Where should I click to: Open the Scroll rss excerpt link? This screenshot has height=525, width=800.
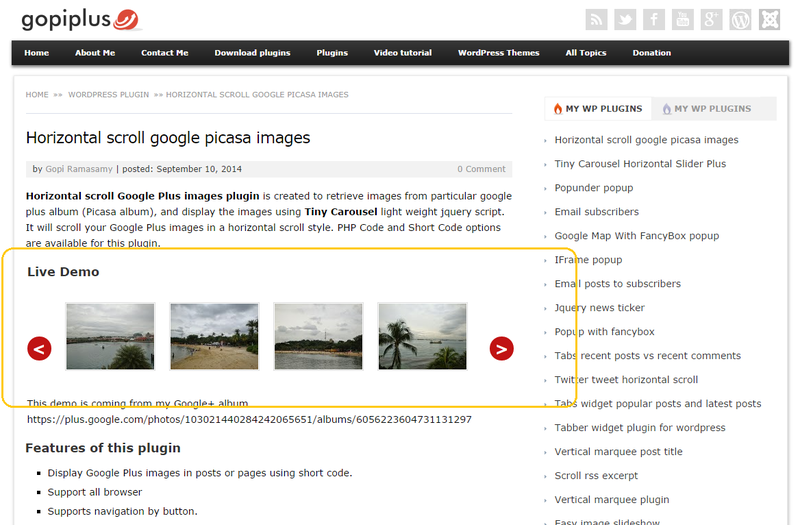coord(596,476)
